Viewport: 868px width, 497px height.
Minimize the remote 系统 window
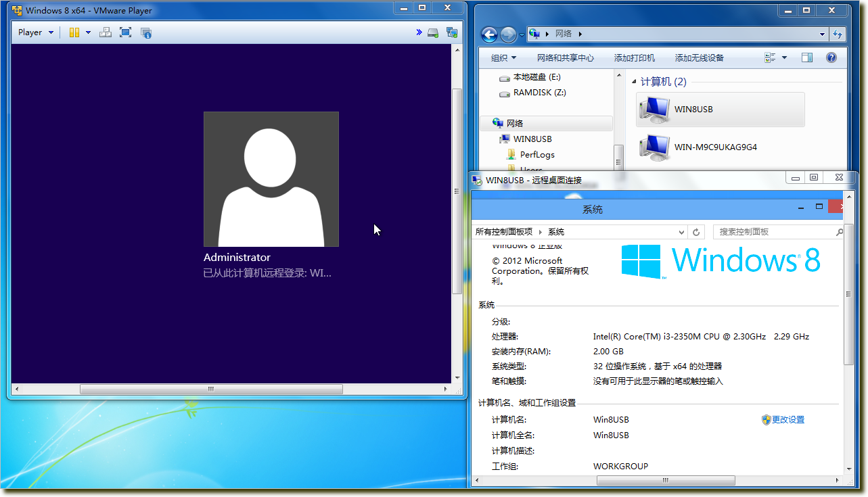tap(801, 207)
